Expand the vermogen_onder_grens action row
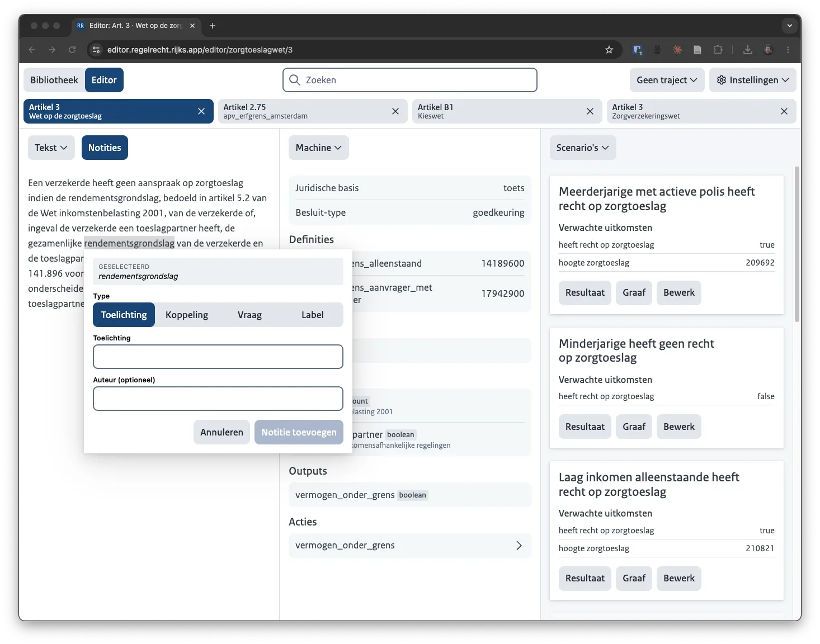This screenshot has height=644, width=820. (409, 546)
